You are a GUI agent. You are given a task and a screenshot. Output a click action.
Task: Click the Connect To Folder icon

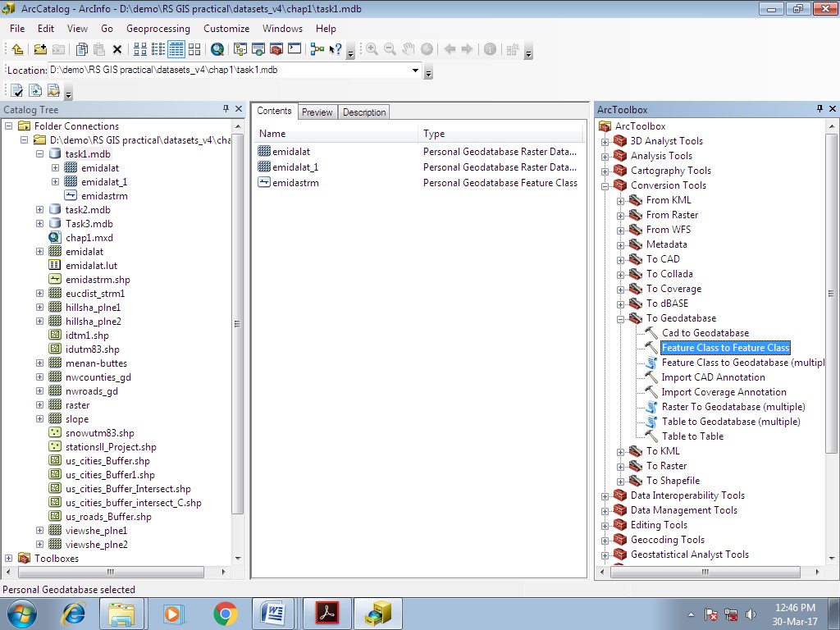point(40,49)
